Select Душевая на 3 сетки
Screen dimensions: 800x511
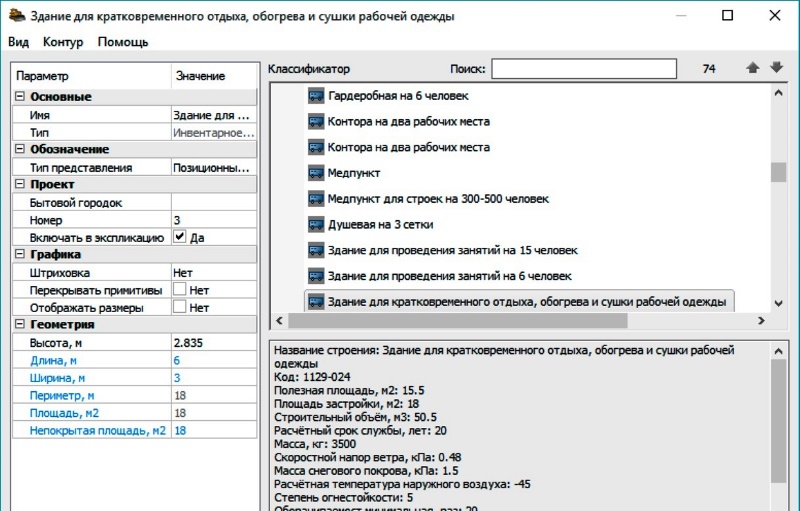tap(380, 224)
